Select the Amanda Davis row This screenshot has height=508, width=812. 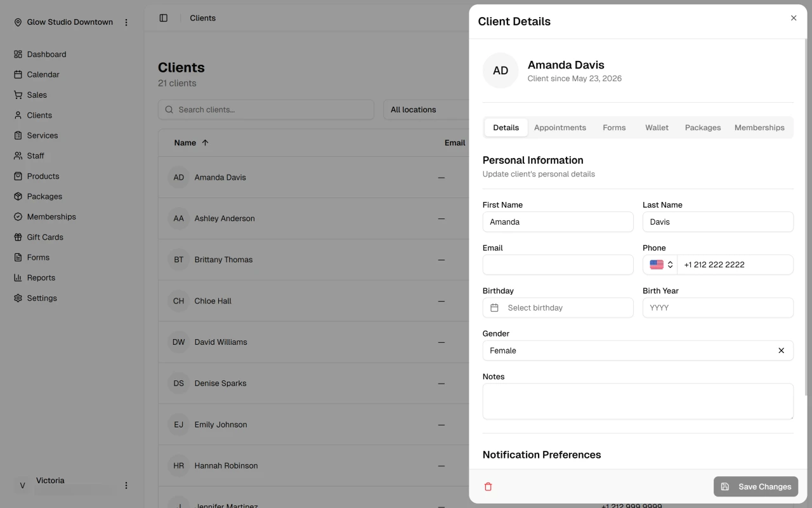[x=313, y=177]
